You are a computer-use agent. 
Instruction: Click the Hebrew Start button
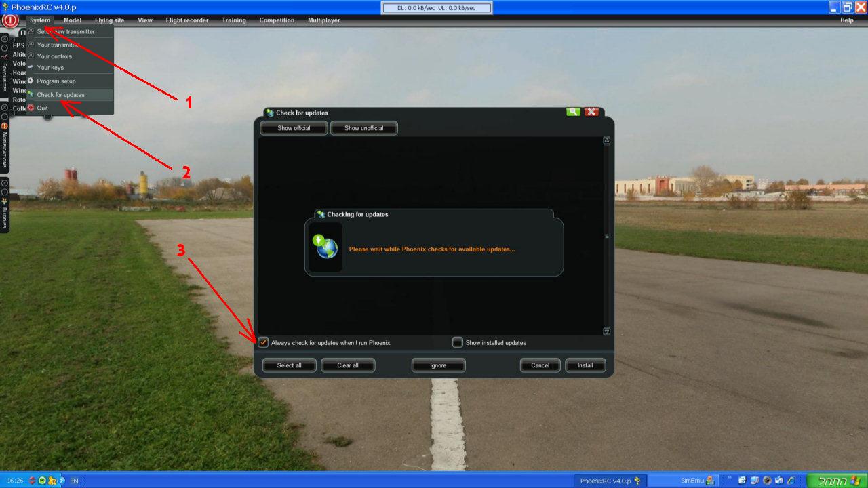click(838, 481)
